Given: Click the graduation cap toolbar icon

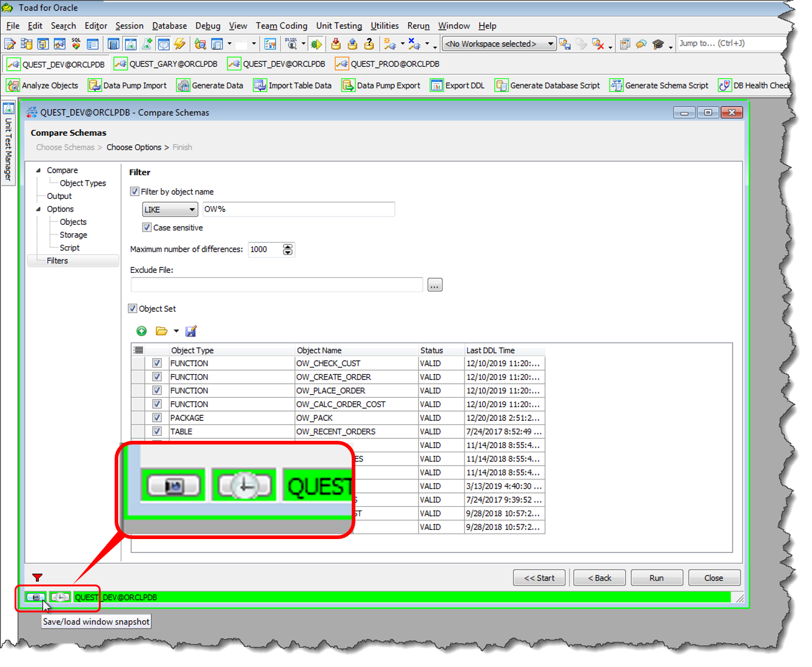Looking at the screenshot, I should (x=658, y=44).
